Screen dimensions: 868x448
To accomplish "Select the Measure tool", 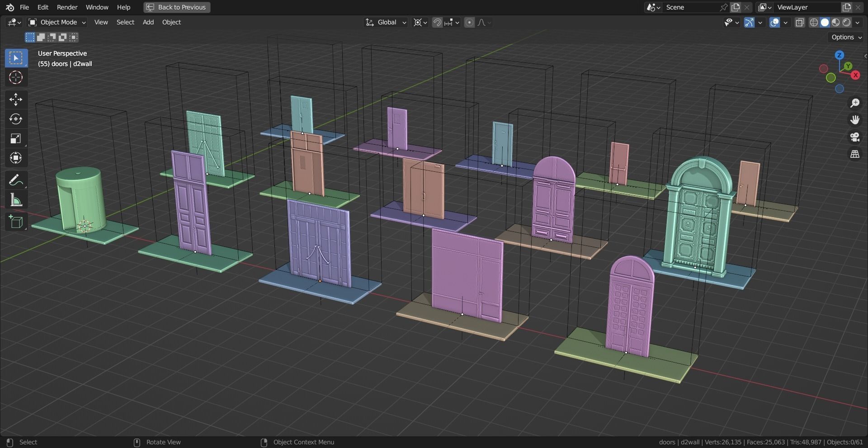I will [16, 200].
